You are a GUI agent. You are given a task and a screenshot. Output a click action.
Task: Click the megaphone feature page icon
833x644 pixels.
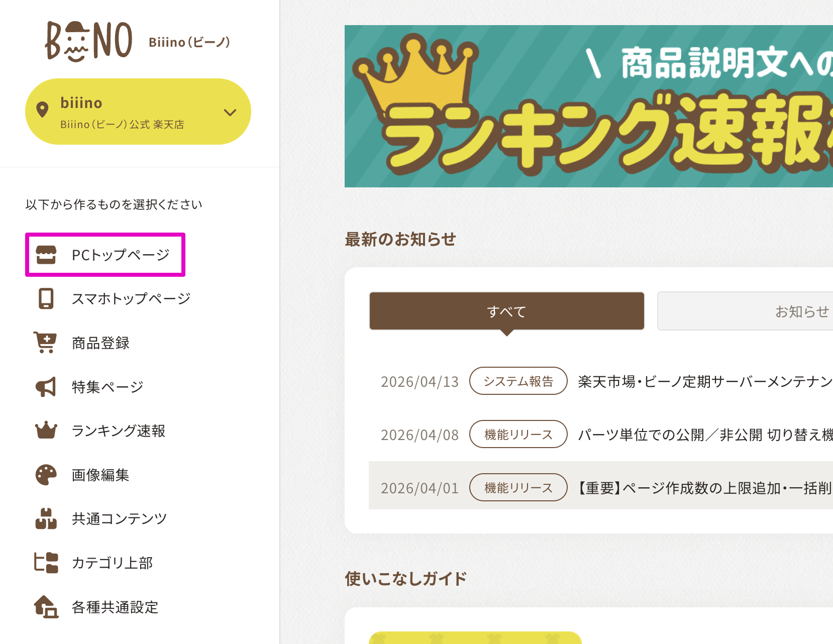click(x=46, y=387)
